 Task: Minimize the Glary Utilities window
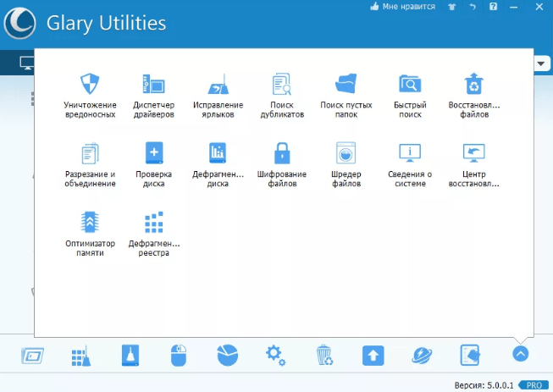pyautogui.click(x=513, y=7)
